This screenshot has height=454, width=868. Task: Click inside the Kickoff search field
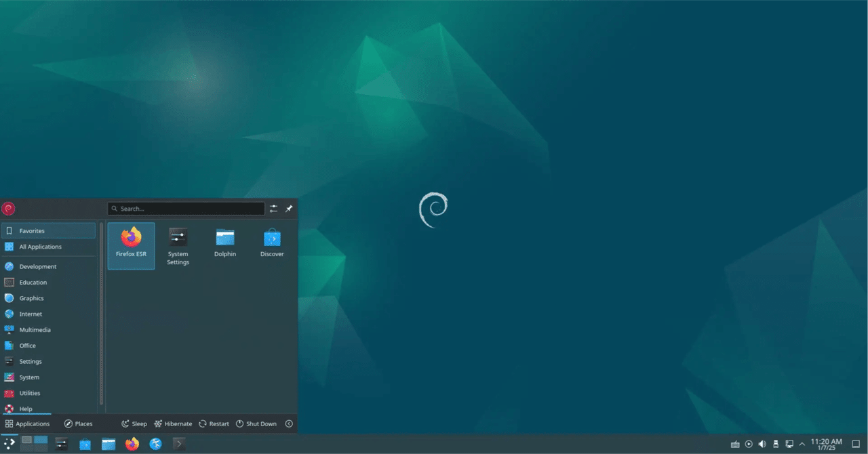point(186,209)
